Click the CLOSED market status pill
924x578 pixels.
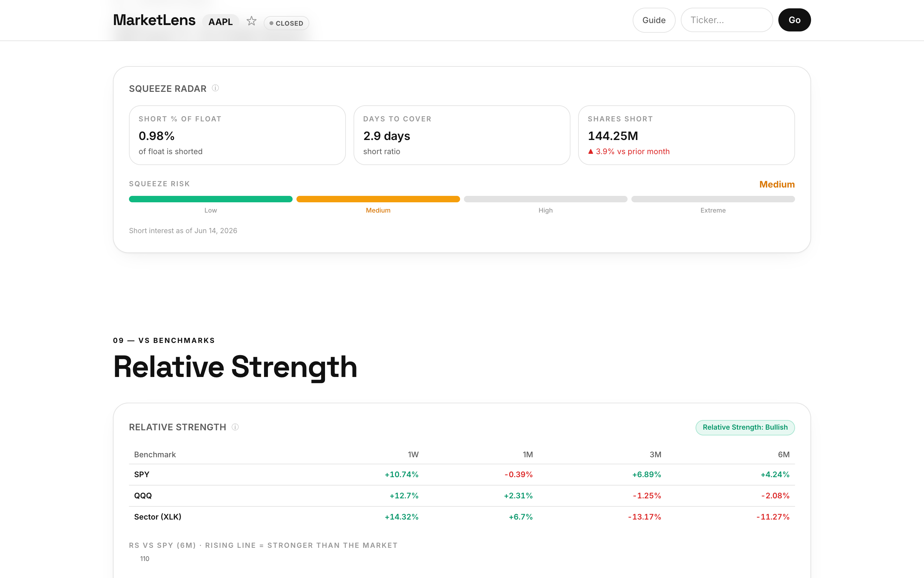pos(287,23)
